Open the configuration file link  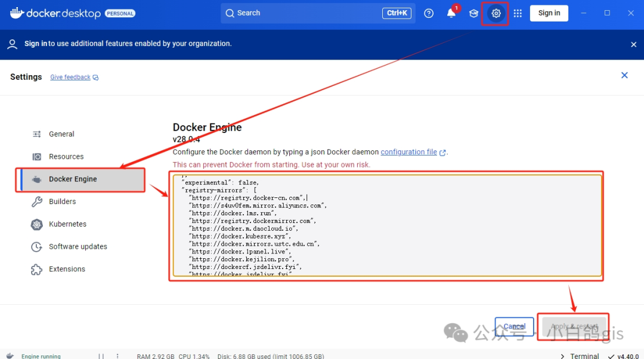[408, 152]
